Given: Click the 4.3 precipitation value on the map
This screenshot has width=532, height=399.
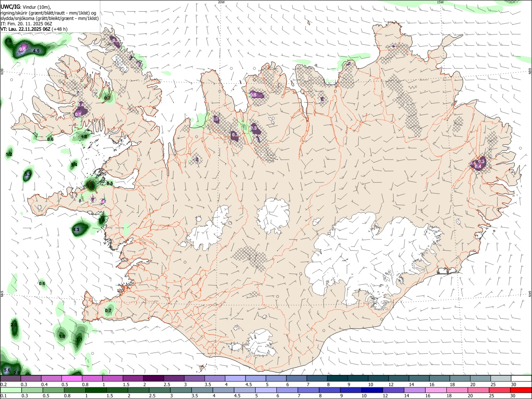Looking at the screenshot, I should point(76,229).
